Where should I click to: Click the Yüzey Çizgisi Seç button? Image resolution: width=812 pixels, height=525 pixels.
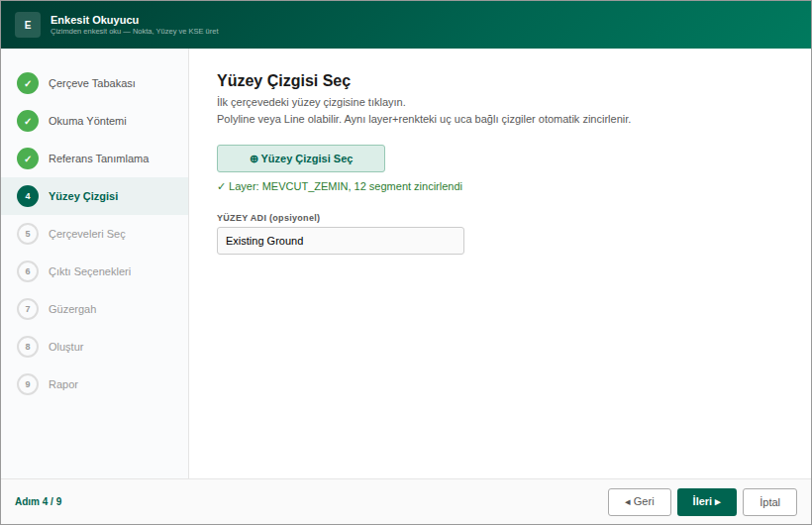pyautogui.click(x=301, y=158)
